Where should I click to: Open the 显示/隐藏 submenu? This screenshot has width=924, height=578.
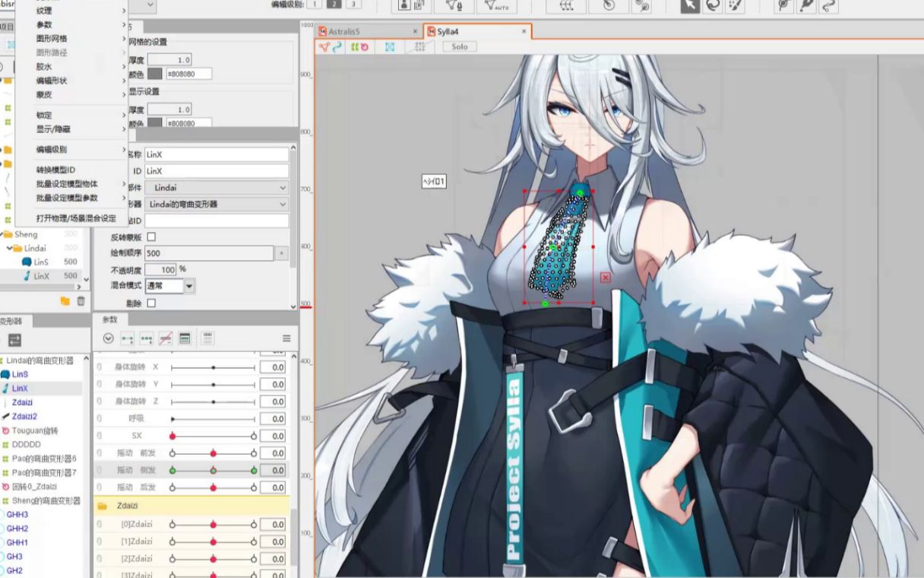pyautogui.click(x=71, y=129)
